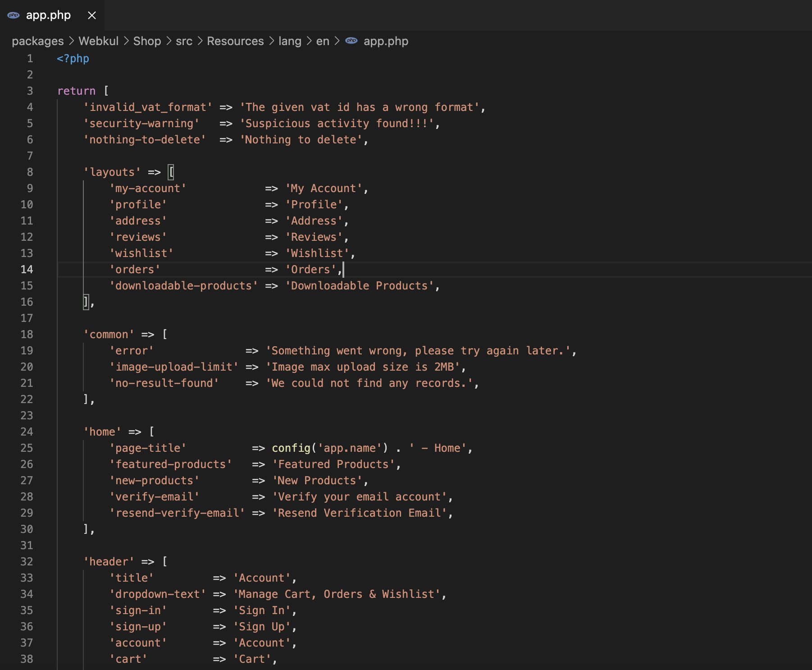Click 'Something went wrong' error string

pyautogui.click(x=418, y=351)
